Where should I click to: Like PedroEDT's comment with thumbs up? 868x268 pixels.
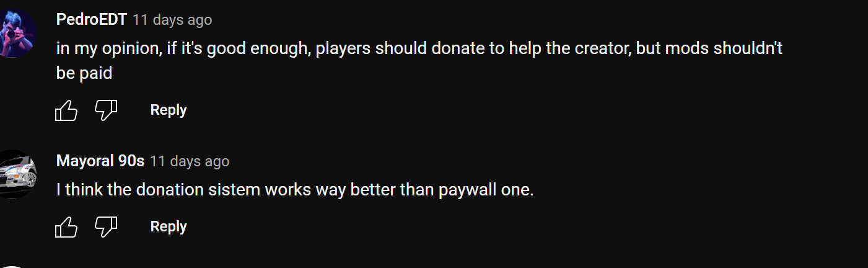pos(66,110)
